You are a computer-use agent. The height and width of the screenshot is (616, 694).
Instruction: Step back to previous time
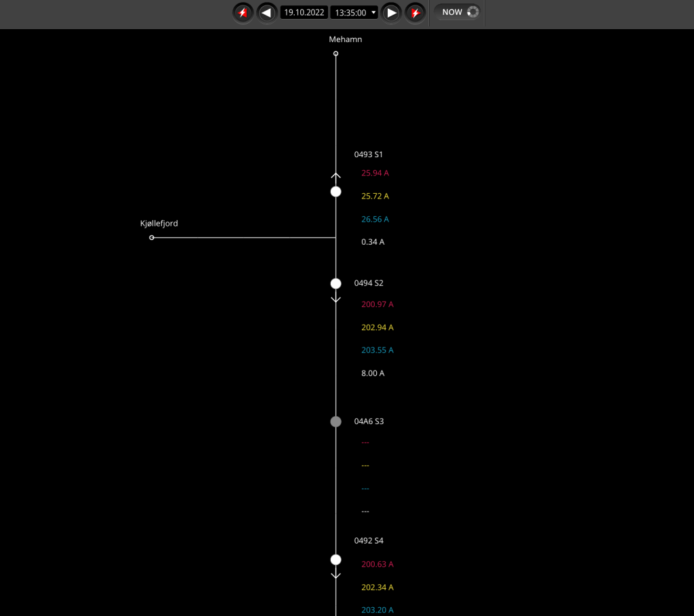pos(266,12)
